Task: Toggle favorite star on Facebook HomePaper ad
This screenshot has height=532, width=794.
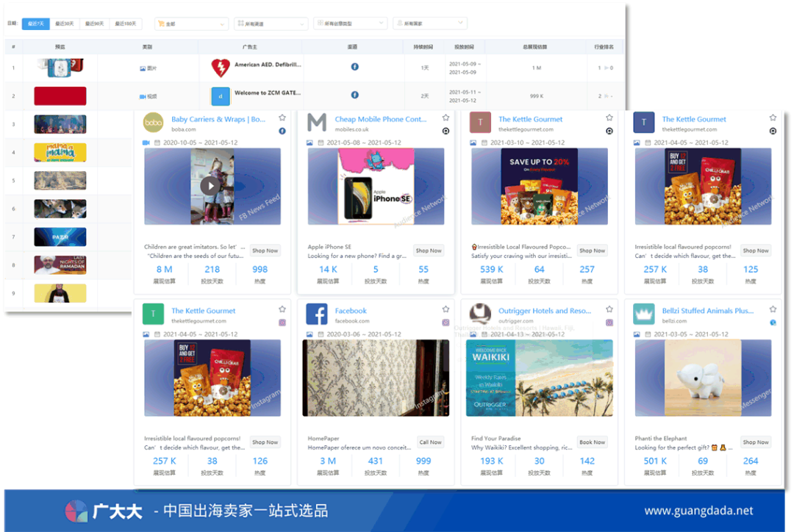Action: click(446, 309)
